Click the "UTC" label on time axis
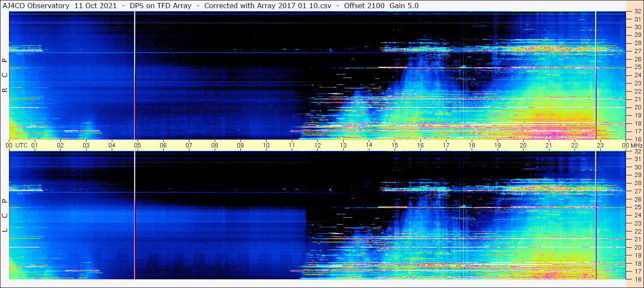 coord(21,145)
